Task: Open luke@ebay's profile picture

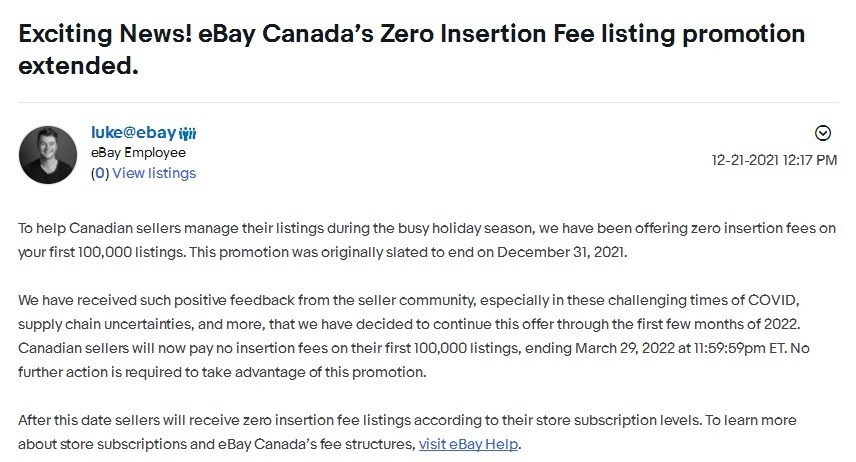Action: [x=49, y=154]
